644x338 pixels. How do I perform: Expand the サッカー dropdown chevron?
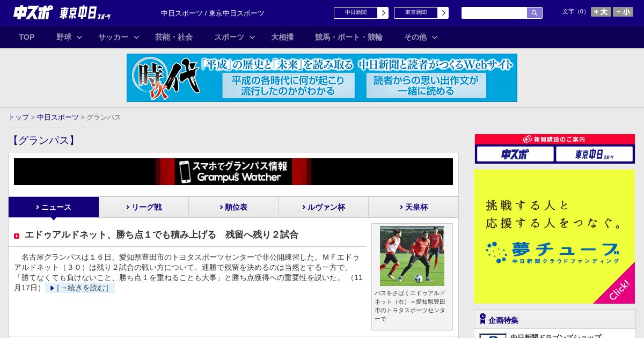(x=136, y=37)
